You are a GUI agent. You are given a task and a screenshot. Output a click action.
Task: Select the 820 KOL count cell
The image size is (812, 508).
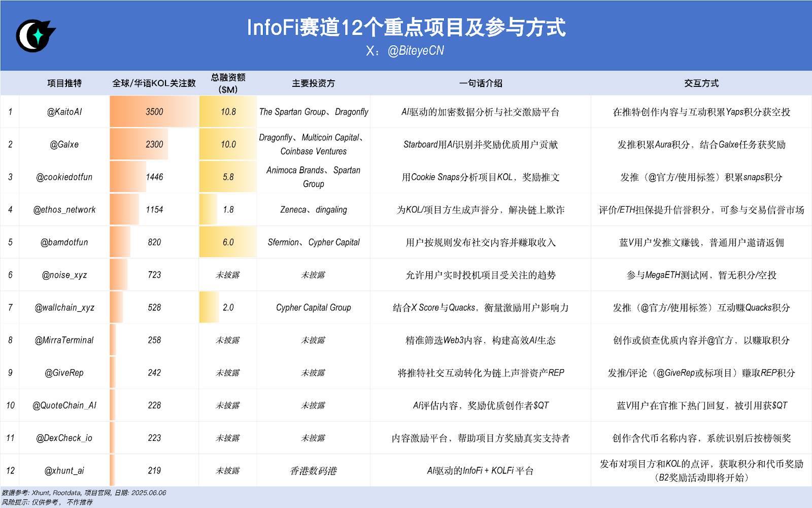pos(154,242)
